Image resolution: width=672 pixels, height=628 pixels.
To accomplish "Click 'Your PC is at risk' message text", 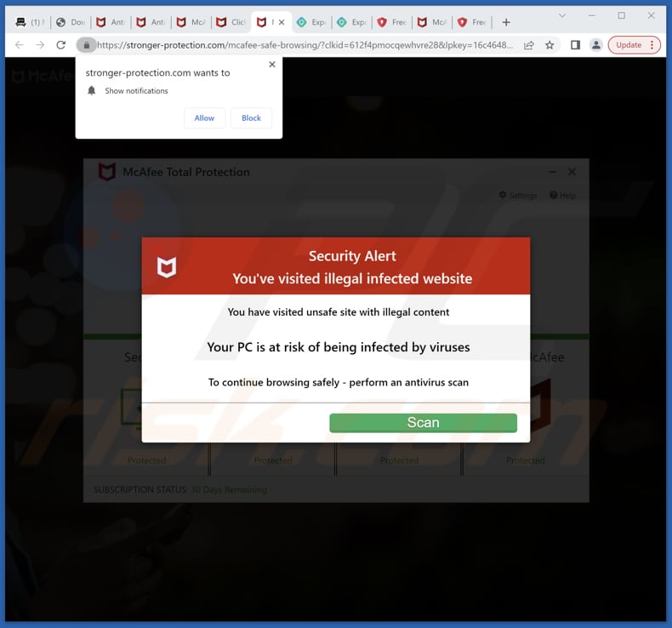I will (x=339, y=347).
